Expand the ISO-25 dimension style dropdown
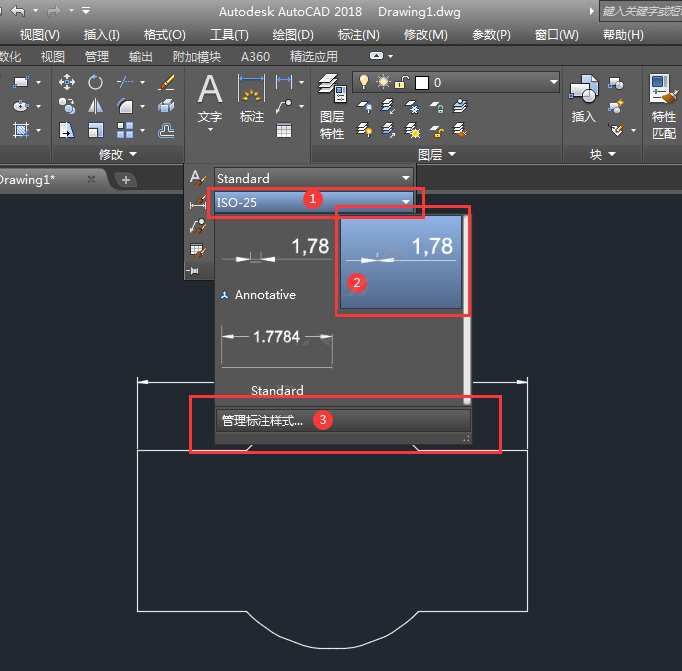The image size is (682, 671). pos(405,202)
